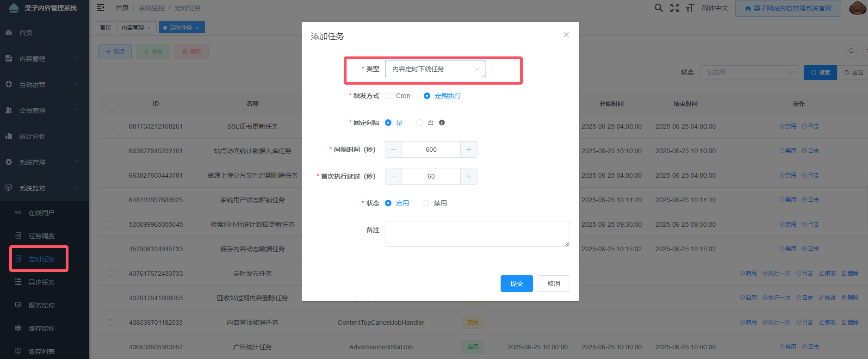Click the 取消 button
Screen dimensions: 868x359
click(x=553, y=284)
